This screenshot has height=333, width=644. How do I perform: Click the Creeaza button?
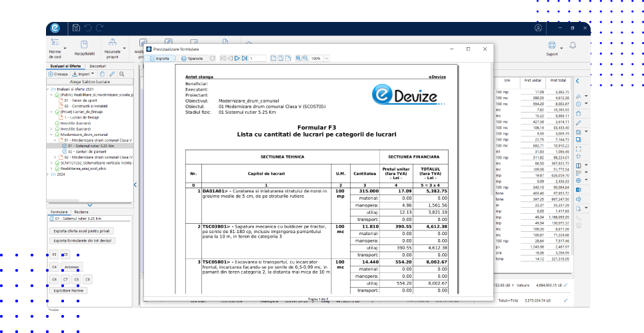(58, 74)
